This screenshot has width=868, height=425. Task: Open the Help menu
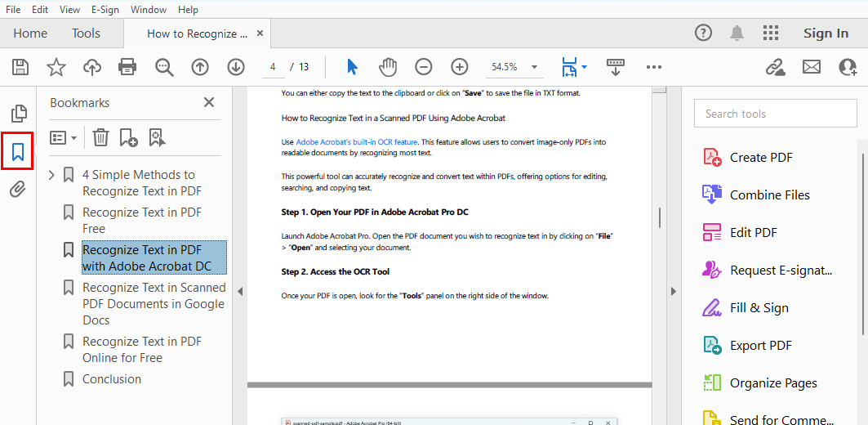188,10
